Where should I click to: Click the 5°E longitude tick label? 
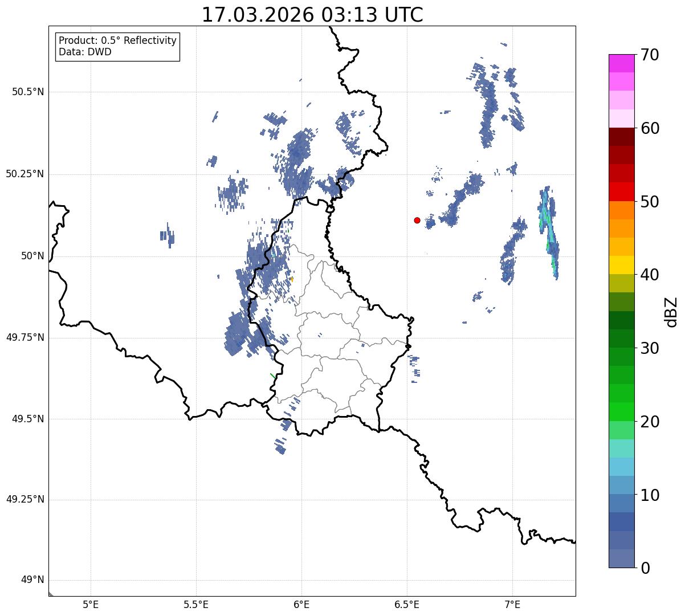(91, 604)
